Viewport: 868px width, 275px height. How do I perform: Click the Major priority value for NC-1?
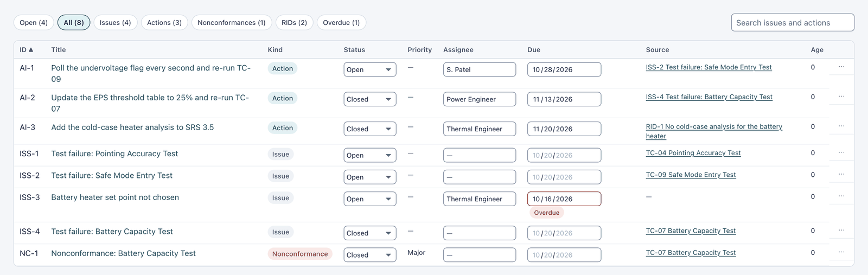[x=416, y=253]
